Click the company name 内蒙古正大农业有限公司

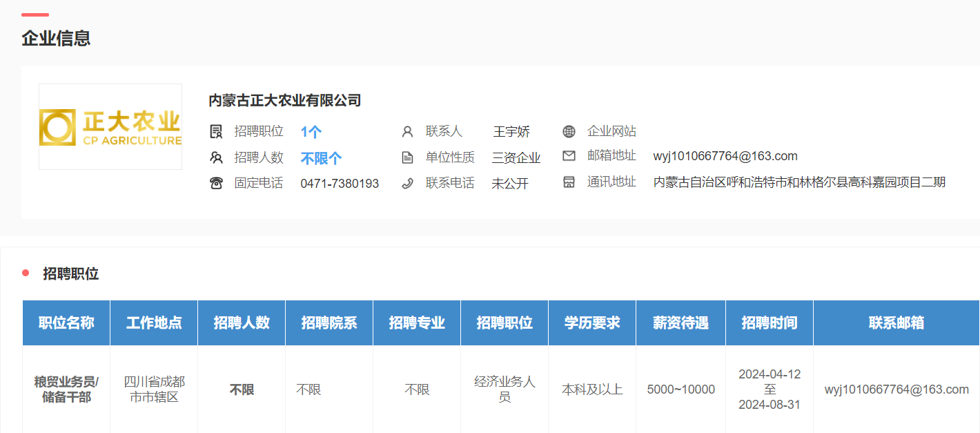(284, 101)
